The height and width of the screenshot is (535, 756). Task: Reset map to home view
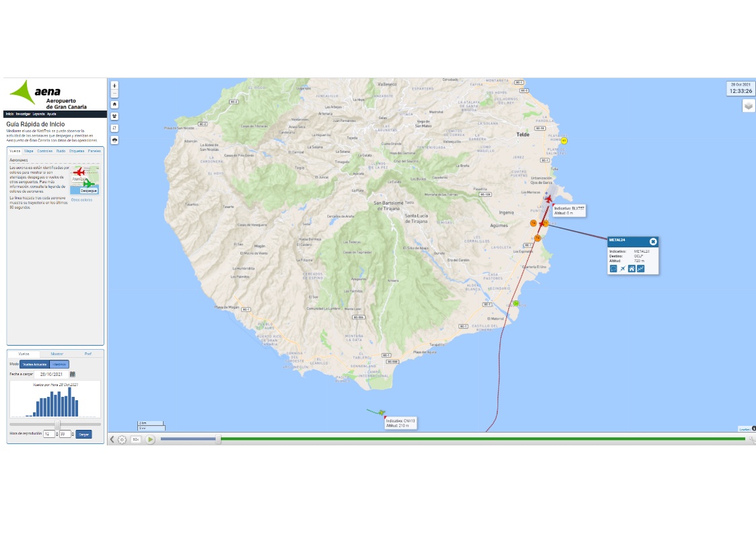pyautogui.click(x=114, y=104)
